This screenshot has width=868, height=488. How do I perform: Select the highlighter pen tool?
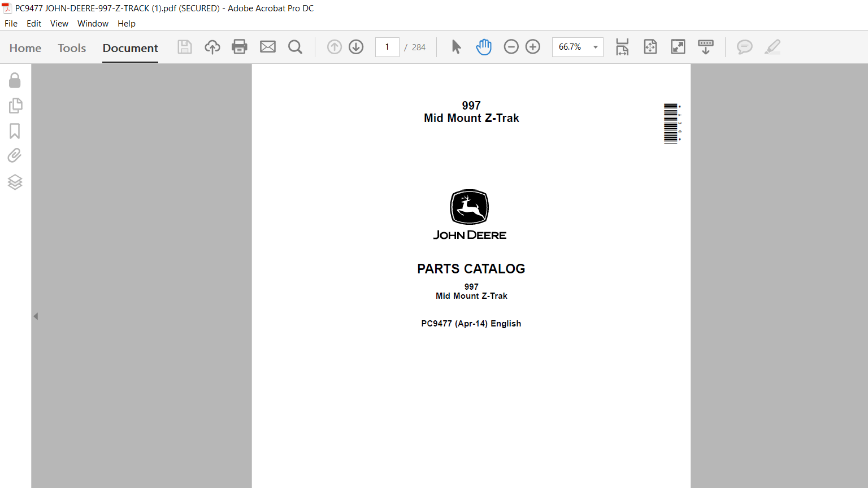(x=772, y=47)
